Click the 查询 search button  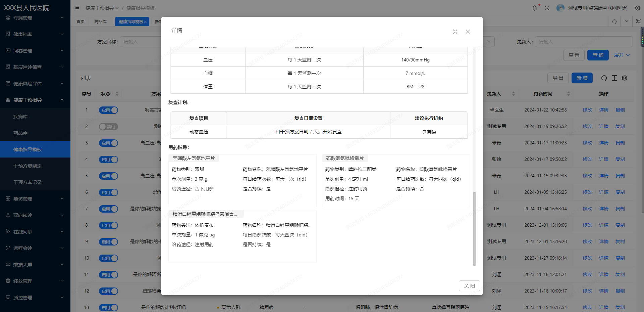598,55
